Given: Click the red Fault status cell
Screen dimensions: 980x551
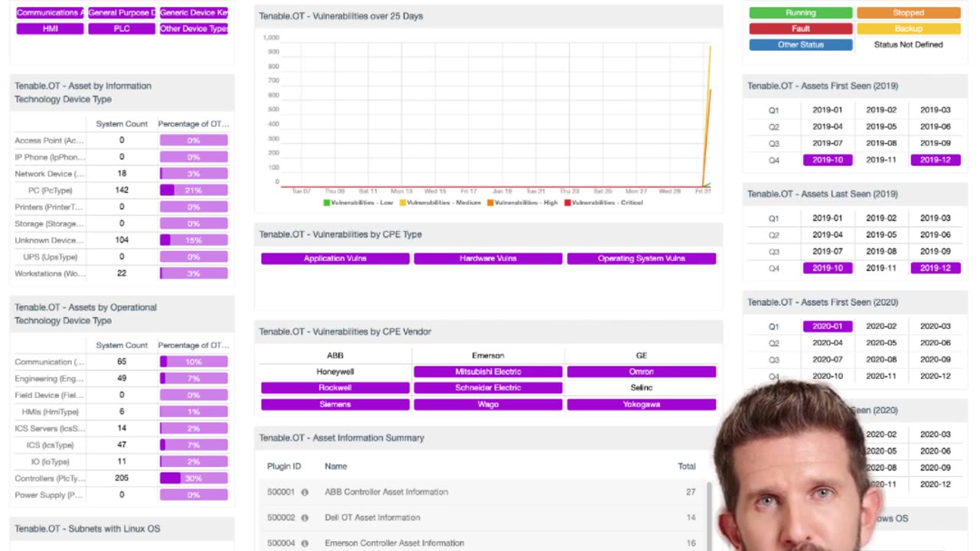Looking at the screenshot, I should point(801,29).
